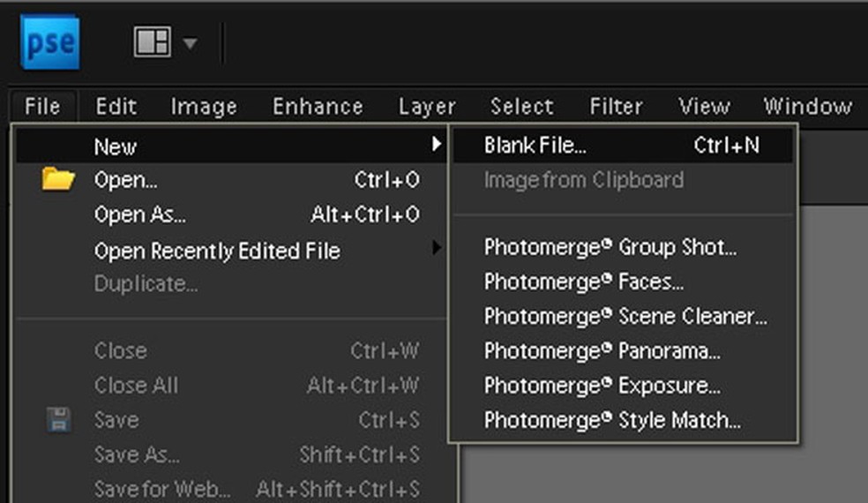The width and height of the screenshot is (868, 503).
Task: Start Photomerge Panorama
Action: coord(602,351)
